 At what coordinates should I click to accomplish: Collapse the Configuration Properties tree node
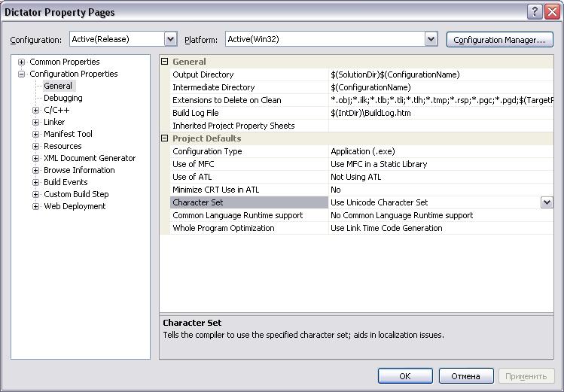coord(22,74)
